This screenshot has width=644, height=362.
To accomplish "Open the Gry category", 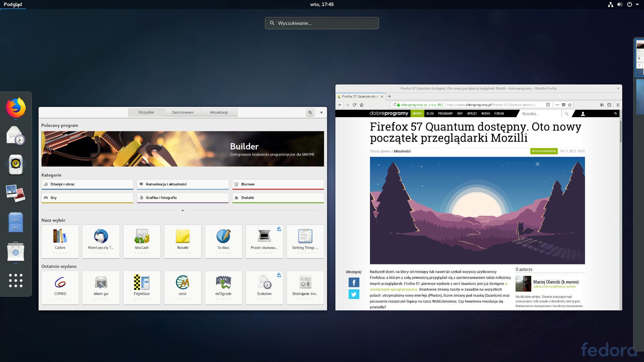I will [87, 198].
